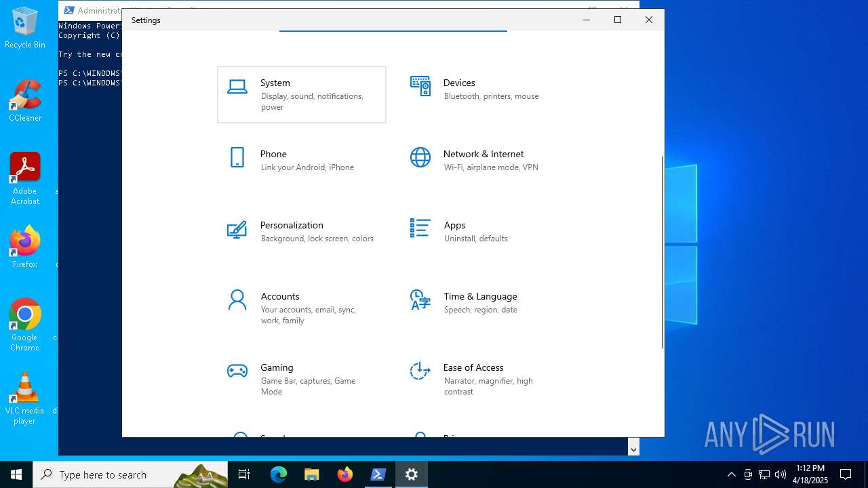
Task: Click the Firefox desktop shortcut
Action: [25, 247]
